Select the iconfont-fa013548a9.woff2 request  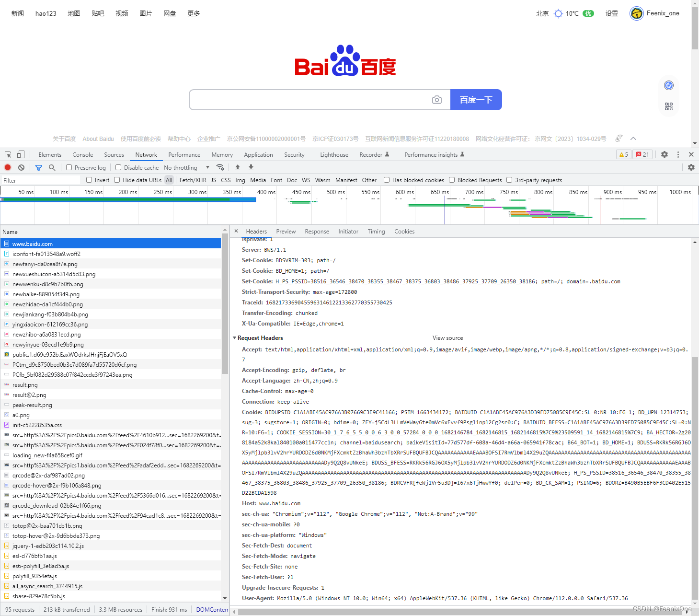(x=111, y=254)
